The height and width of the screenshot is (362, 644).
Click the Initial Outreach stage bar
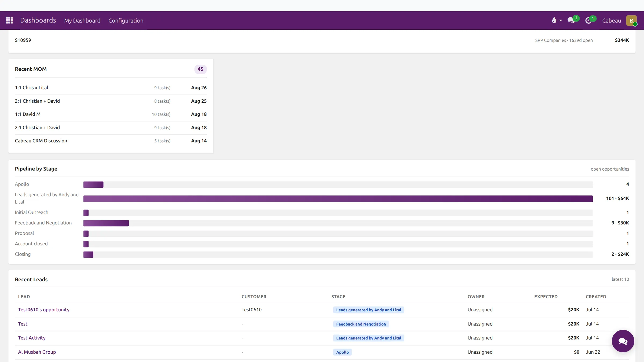click(86, 213)
